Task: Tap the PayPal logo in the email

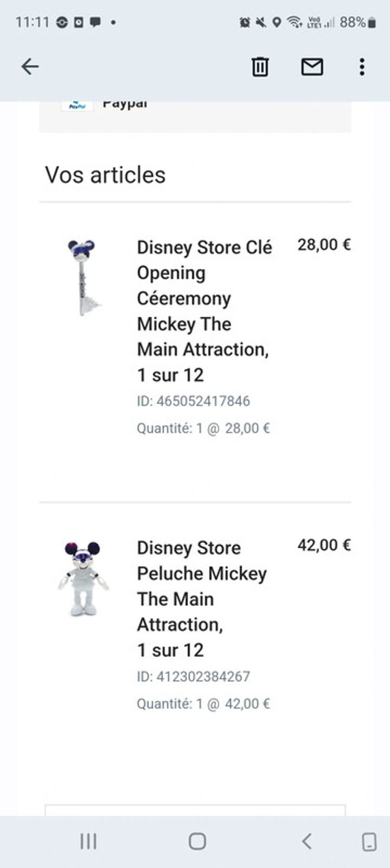Action: (x=77, y=104)
